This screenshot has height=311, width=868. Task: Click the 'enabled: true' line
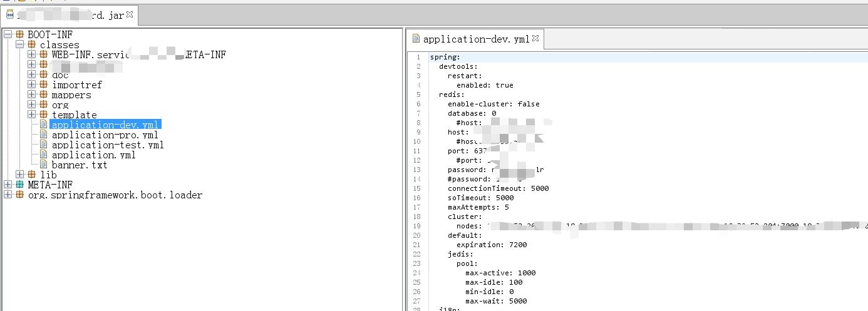point(485,85)
